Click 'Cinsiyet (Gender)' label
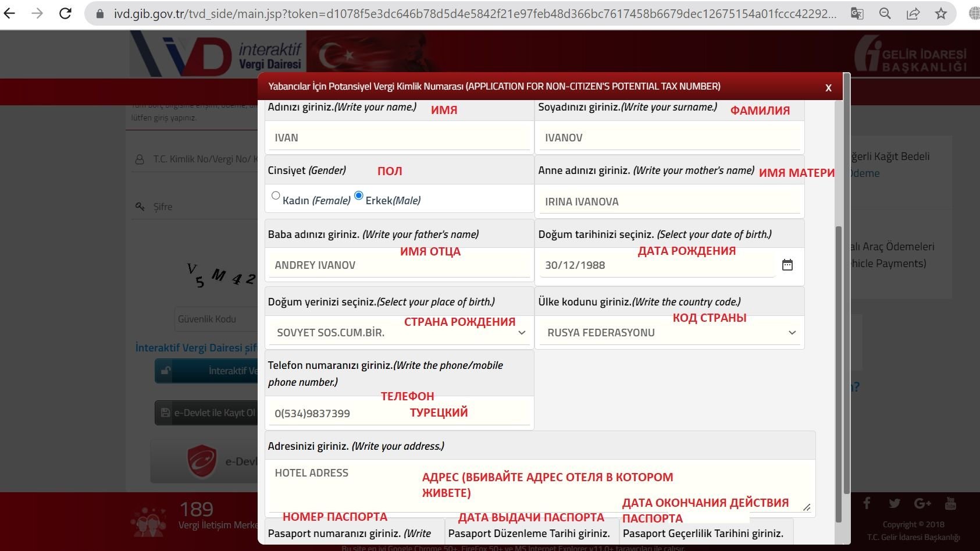Screen dimensions: 980x551 tap(307, 170)
